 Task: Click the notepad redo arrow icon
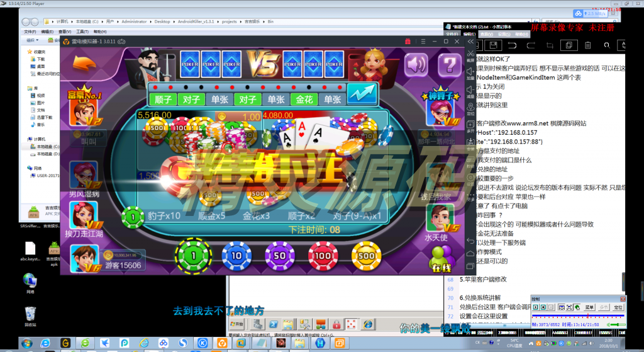point(531,45)
